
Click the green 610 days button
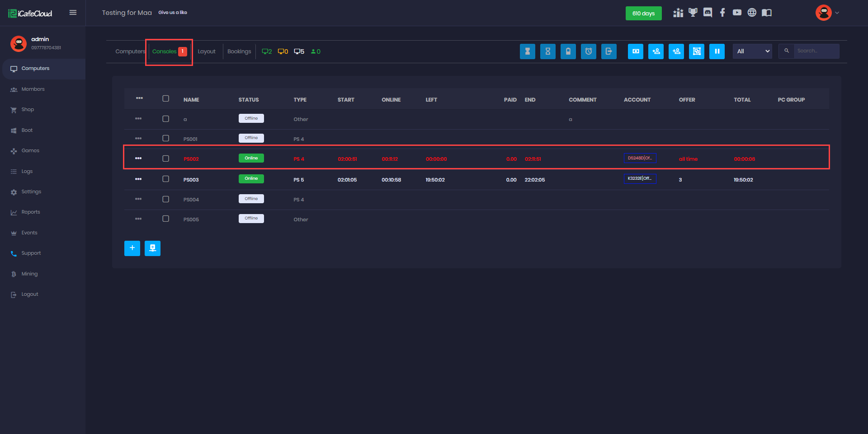[x=643, y=14]
